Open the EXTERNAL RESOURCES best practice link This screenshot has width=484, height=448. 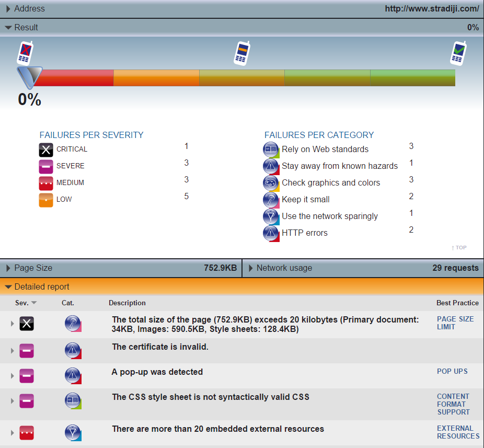pyautogui.click(x=458, y=432)
